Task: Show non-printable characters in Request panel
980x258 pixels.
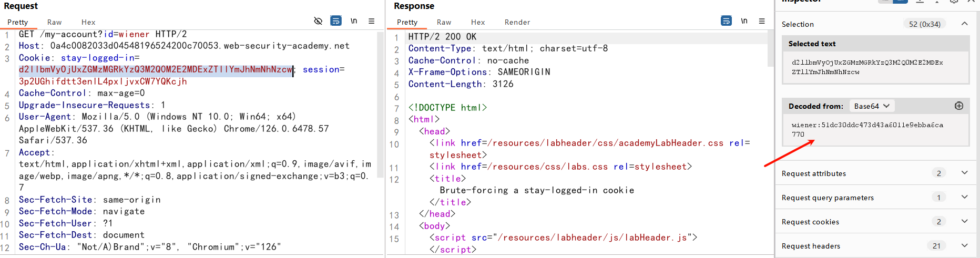Action: (354, 21)
